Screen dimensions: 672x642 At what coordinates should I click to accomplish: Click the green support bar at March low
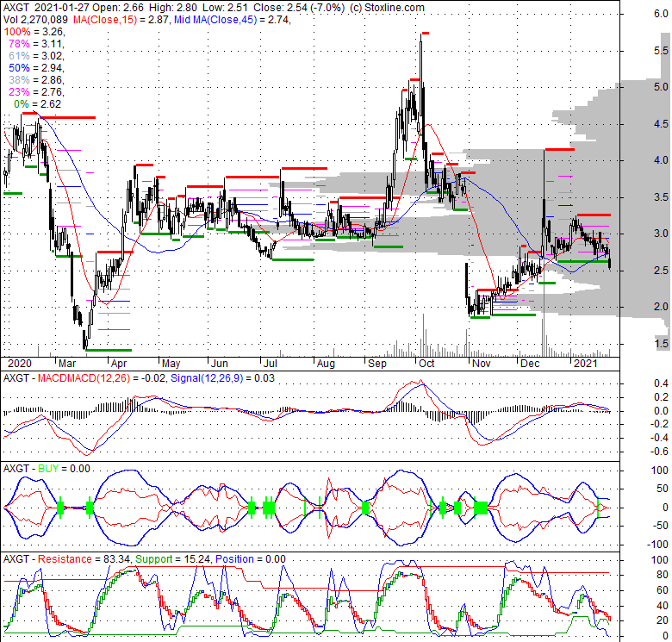tap(109, 350)
